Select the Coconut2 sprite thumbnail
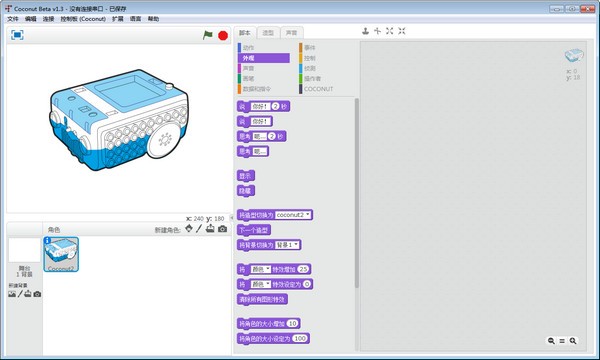 (x=61, y=254)
